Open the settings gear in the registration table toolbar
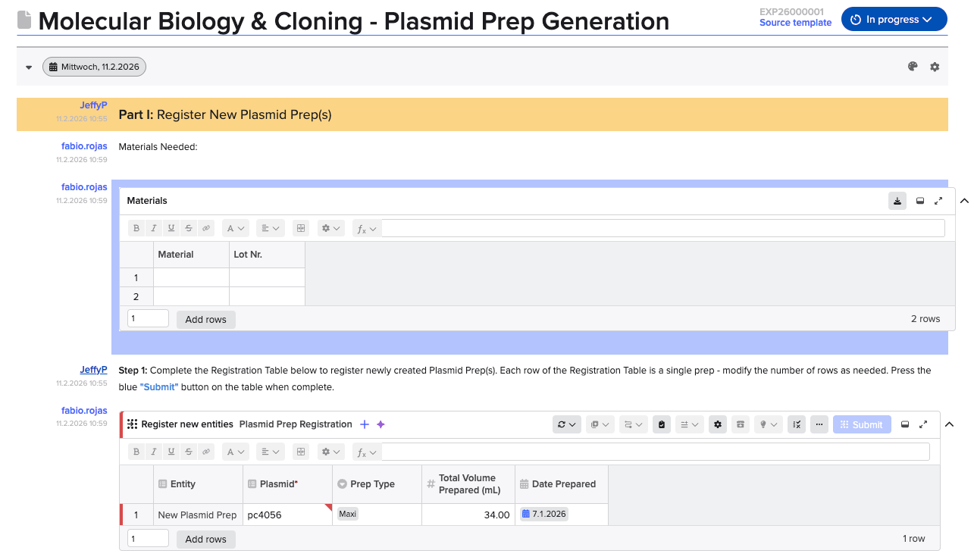The height and width of the screenshot is (560, 974). pos(718,424)
